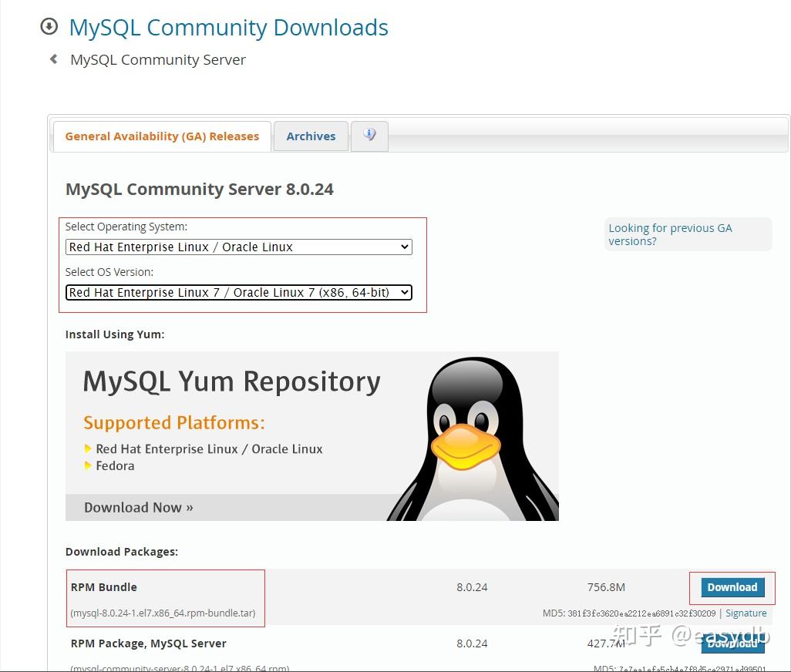Select the General Availability (GA) Releases tab
The image size is (791, 672).
[162, 136]
